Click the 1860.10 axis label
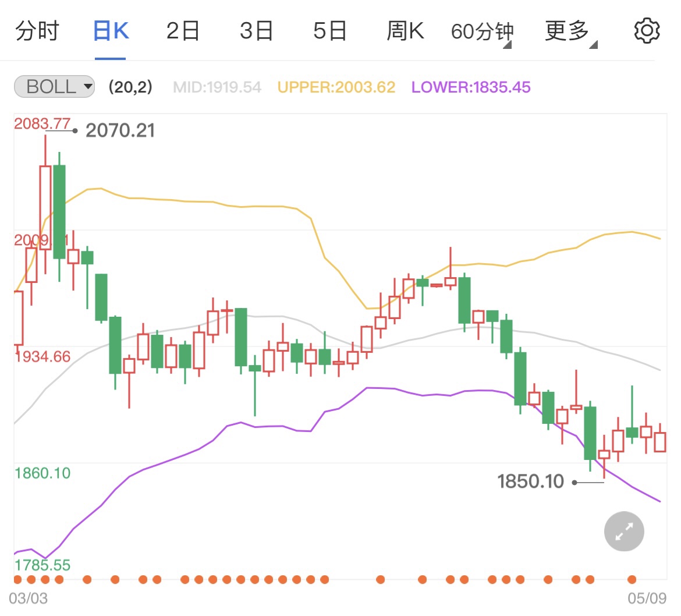Viewport: 681px width, 616px height. click(x=42, y=473)
